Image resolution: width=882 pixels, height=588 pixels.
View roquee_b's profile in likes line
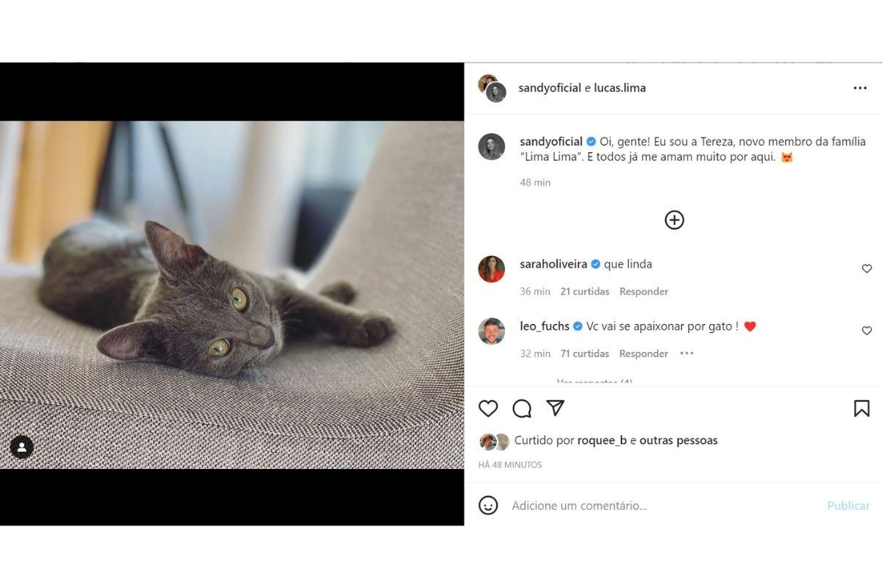click(602, 441)
